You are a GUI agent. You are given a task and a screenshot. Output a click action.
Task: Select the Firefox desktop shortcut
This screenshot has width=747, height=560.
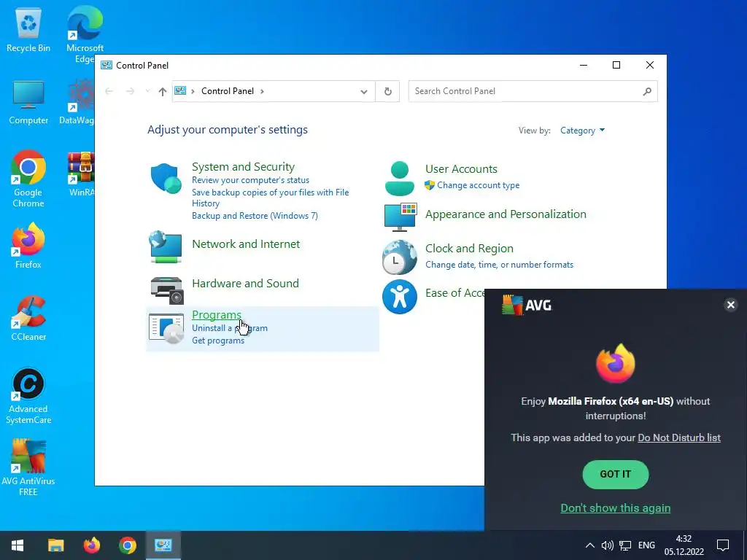tap(28, 246)
